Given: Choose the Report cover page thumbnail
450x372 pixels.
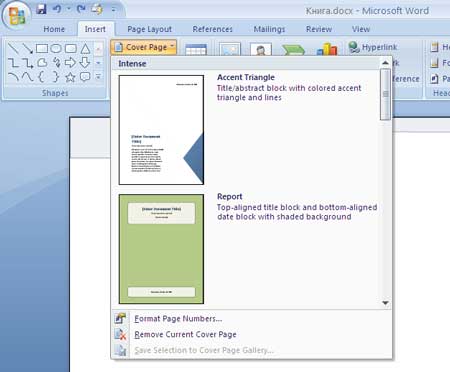Looking at the screenshot, I should 161,249.
